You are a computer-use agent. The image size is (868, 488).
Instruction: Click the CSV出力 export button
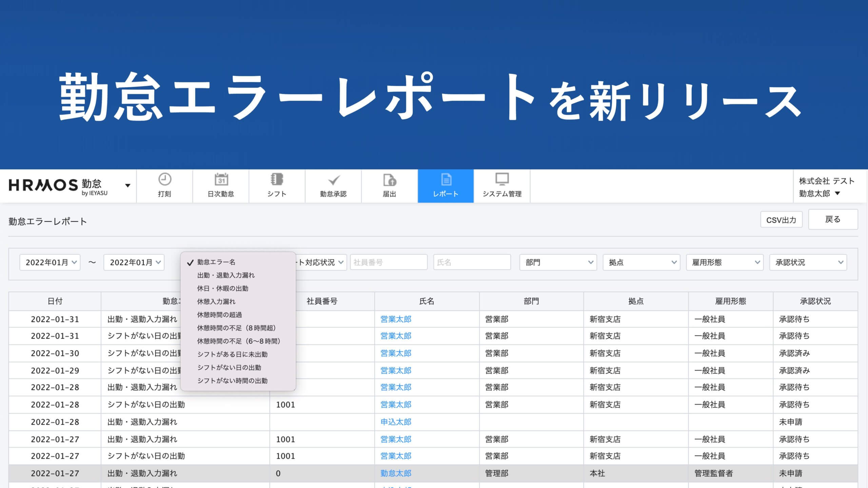[782, 220]
